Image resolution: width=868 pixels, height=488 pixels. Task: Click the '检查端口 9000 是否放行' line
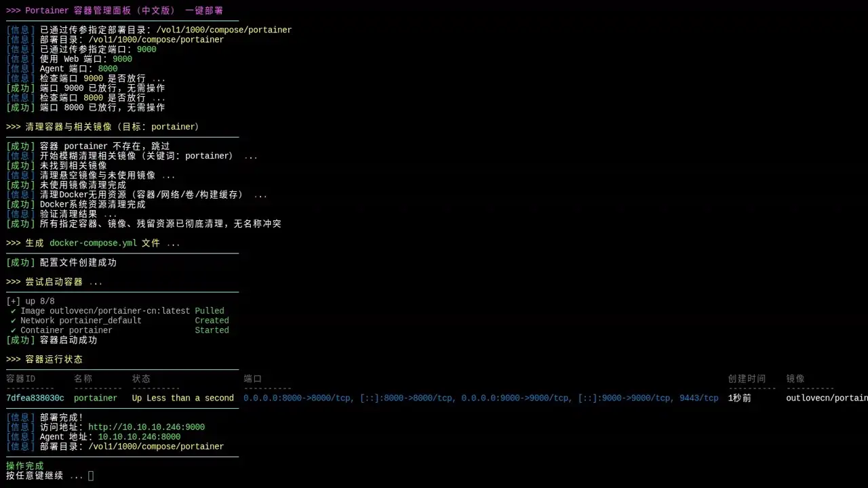(x=86, y=79)
